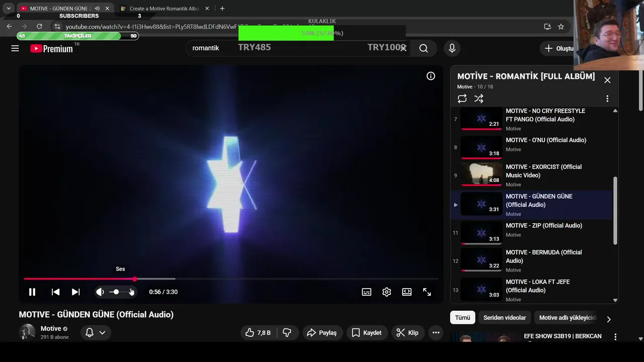The height and width of the screenshot is (362, 644).
Task: Open the YouTube hamburger guide menu
Action: (x=15, y=48)
